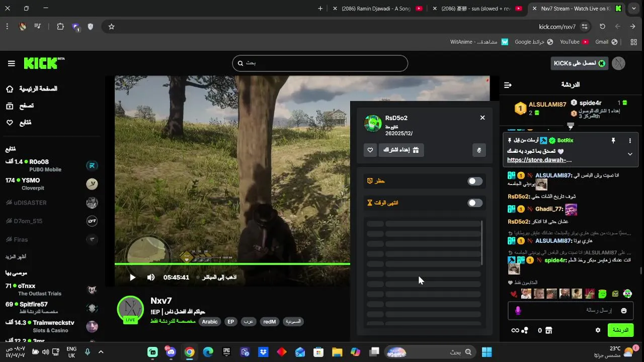The width and height of the screenshot is (644, 362).
Task: Open the YouTube bookmark
Action: pos(574,42)
